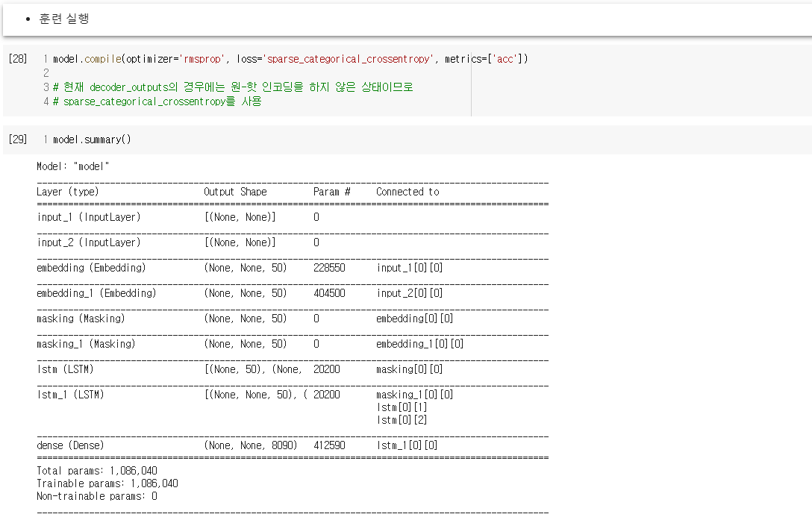Click the param value 404500

click(329, 293)
